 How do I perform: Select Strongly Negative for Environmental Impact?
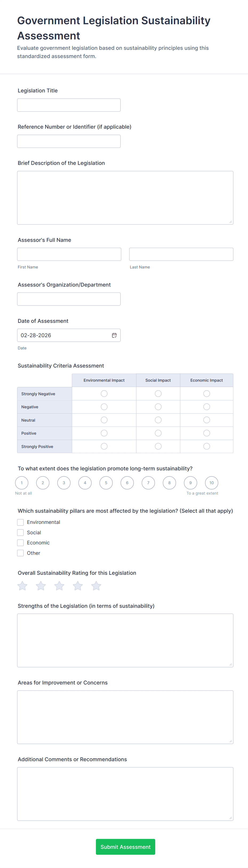click(x=104, y=394)
